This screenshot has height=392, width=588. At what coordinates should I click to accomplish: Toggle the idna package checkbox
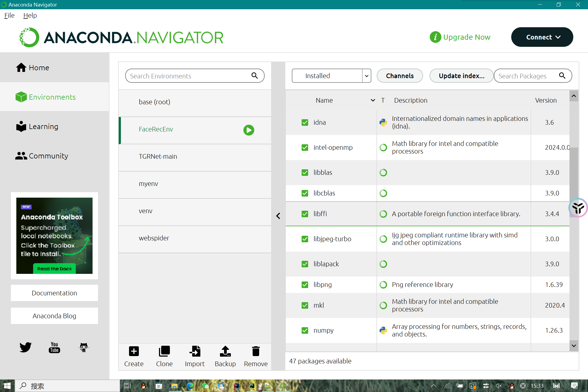[x=305, y=122]
